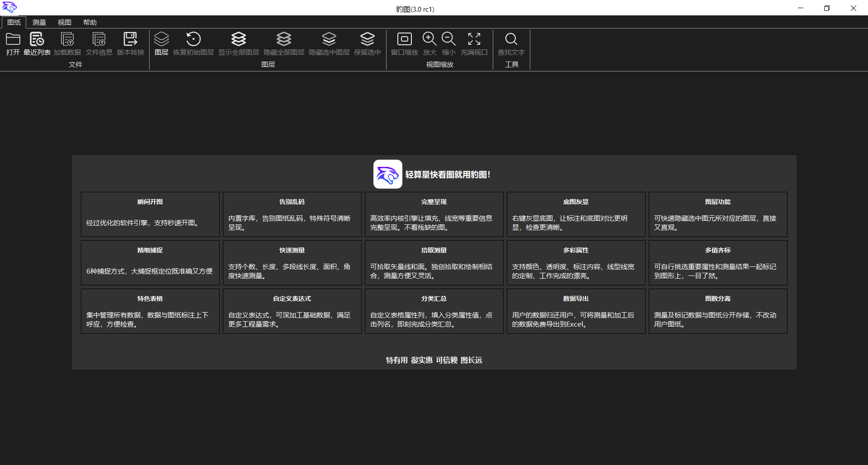Click the 多彩属性 feature card
The width and height of the screenshot is (868, 465).
coord(576,263)
